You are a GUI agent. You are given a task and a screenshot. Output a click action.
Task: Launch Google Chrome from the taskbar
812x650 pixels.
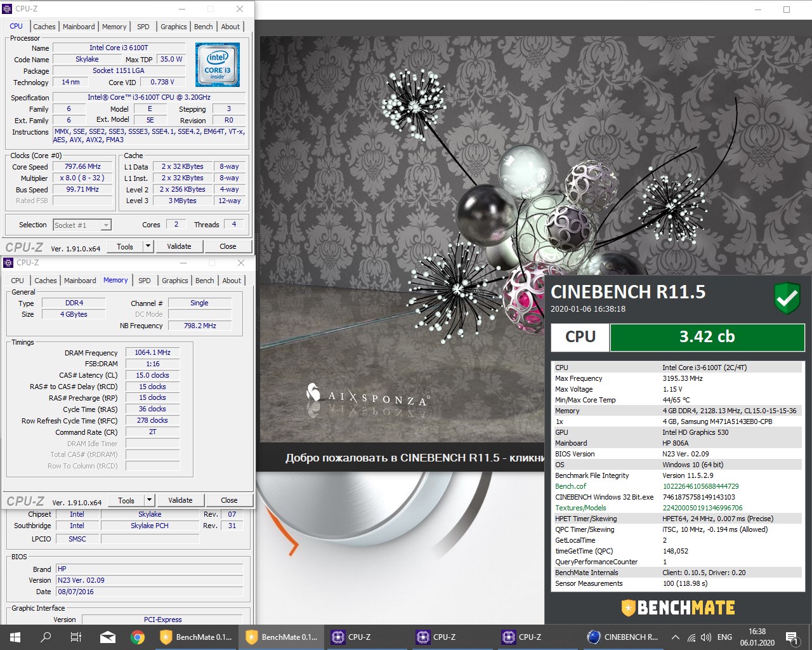pos(138,637)
